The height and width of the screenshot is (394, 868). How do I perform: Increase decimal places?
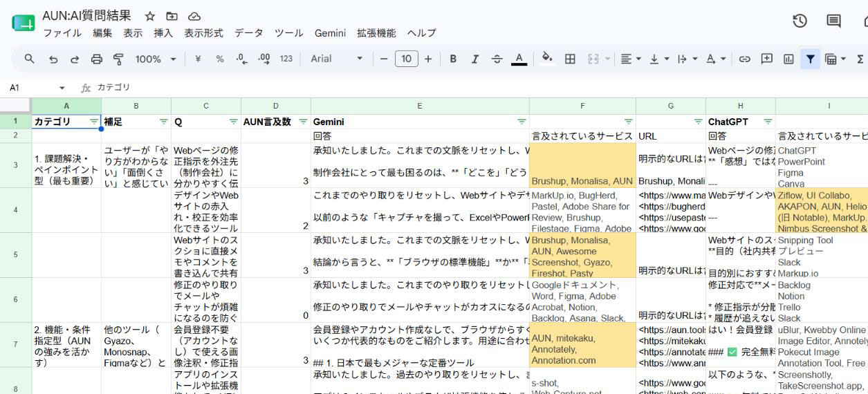[264, 59]
